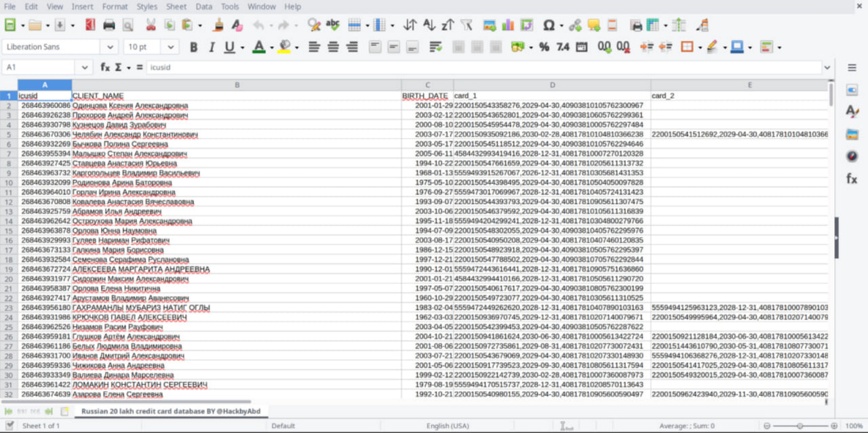The height and width of the screenshot is (433, 868).
Task: Toggle Align Left
Action: pos(314,47)
